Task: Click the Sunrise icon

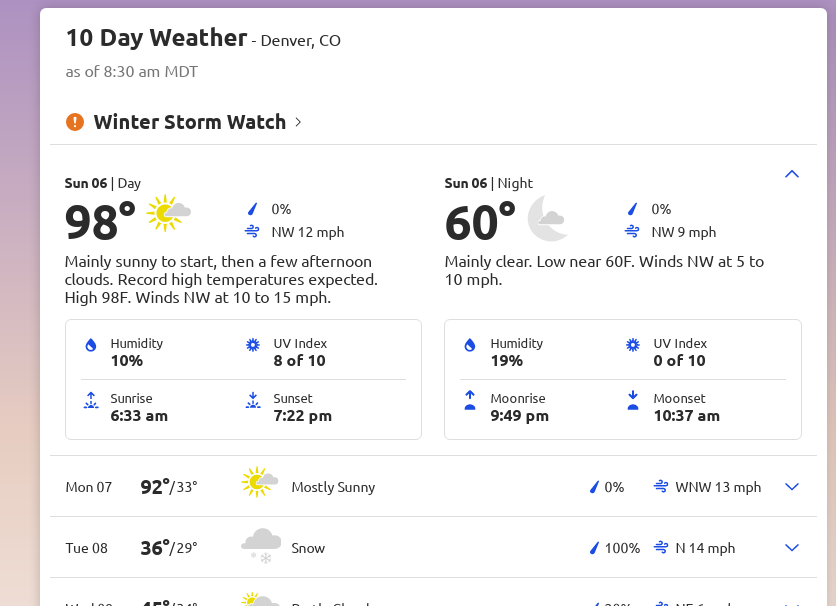Action: click(x=91, y=400)
